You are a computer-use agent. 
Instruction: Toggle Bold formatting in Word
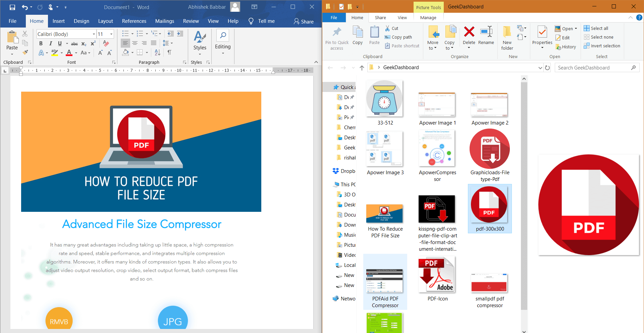pos(41,43)
